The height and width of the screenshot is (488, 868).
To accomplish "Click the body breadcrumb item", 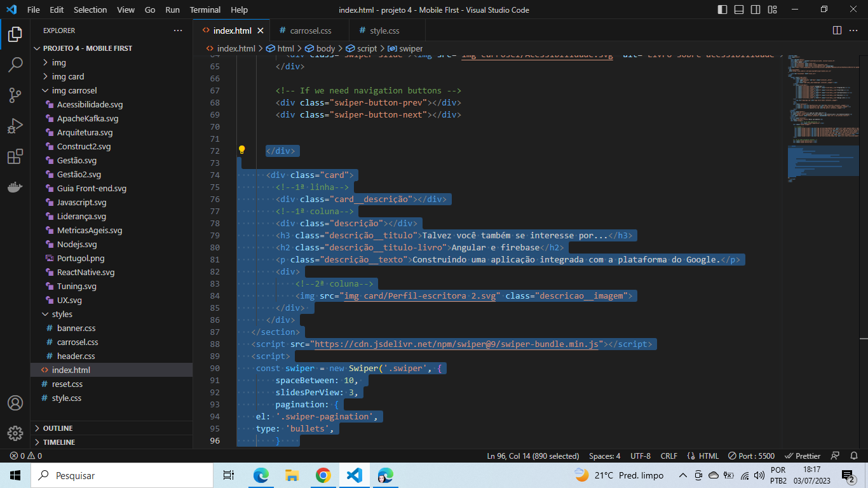I will (320, 48).
